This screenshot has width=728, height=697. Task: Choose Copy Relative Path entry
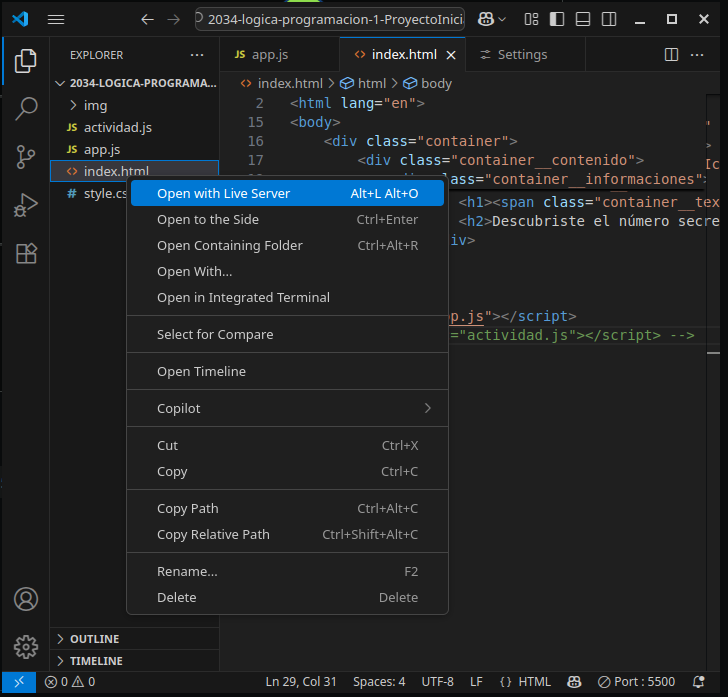287,534
